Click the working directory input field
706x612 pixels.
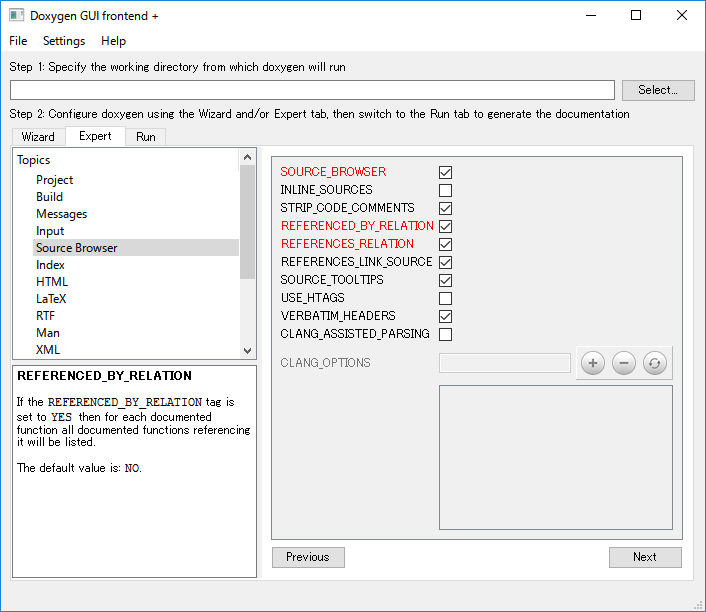[312, 90]
